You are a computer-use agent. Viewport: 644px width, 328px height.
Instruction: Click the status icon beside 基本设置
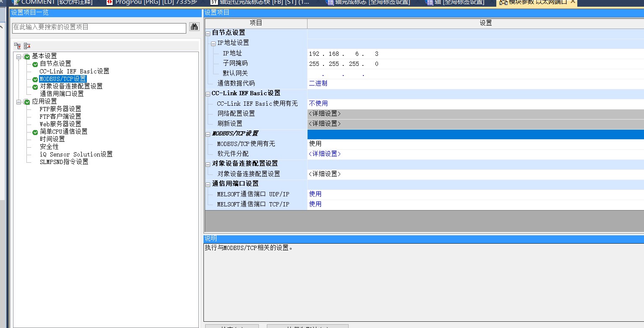(x=27, y=57)
